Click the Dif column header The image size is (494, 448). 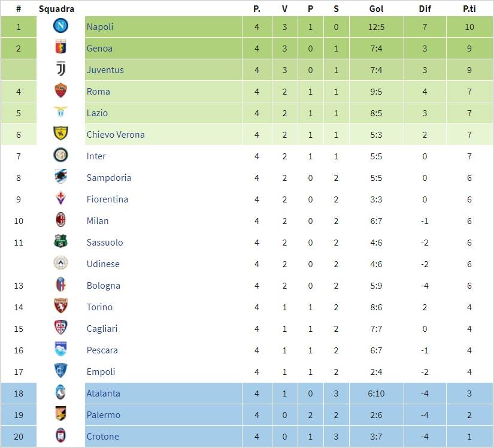[425, 9]
